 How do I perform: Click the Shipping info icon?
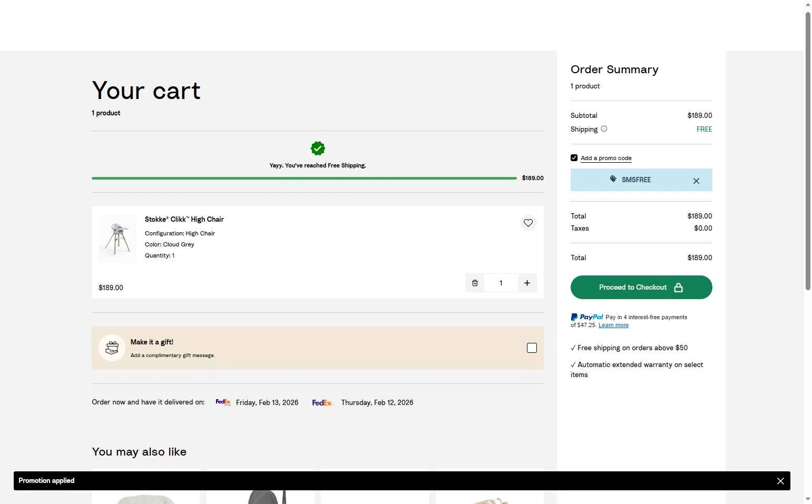pos(604,129)
